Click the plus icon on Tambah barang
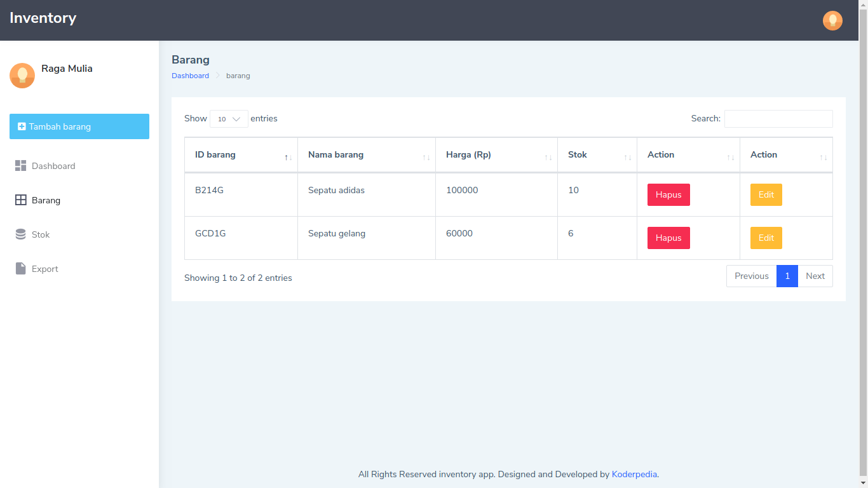 click(22, 126)
